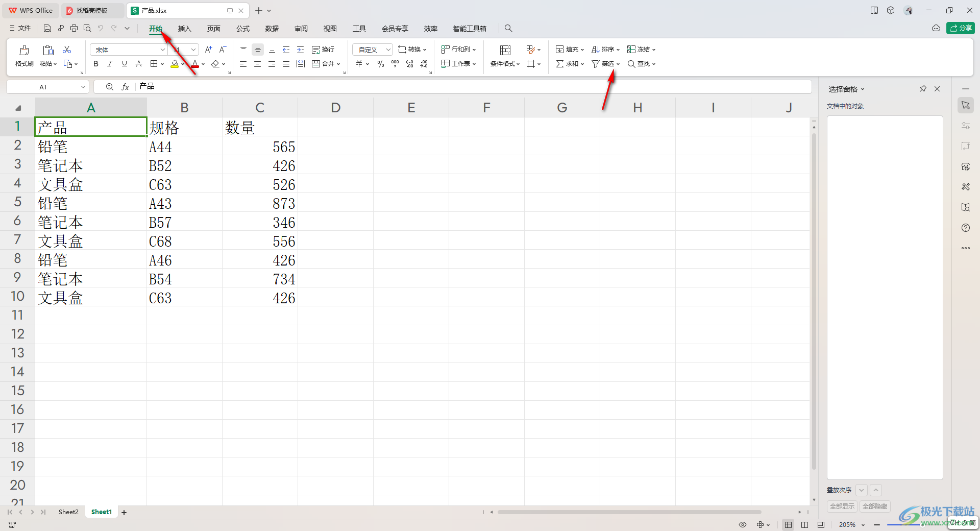Image resolution: width=980 pixels, height=531 pixels.
Task: Toggle strikethrough formatting
Action: pos(138,64)
